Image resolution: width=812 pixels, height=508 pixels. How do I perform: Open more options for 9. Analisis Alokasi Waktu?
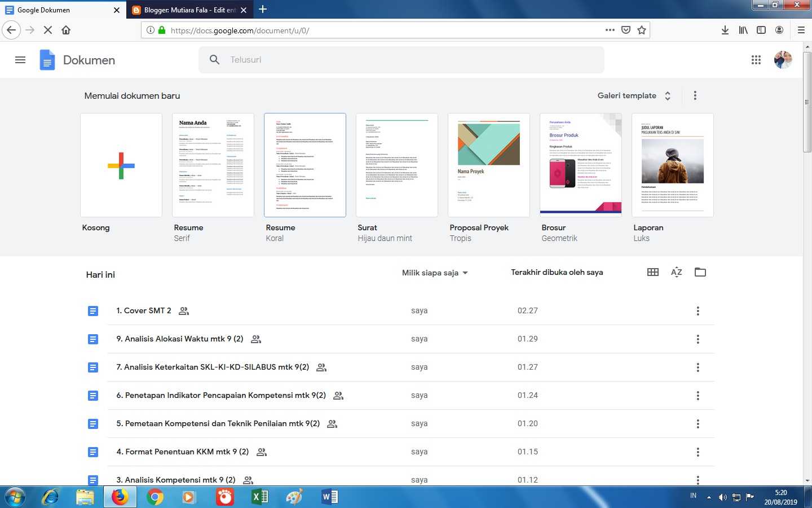coord(698,339)
